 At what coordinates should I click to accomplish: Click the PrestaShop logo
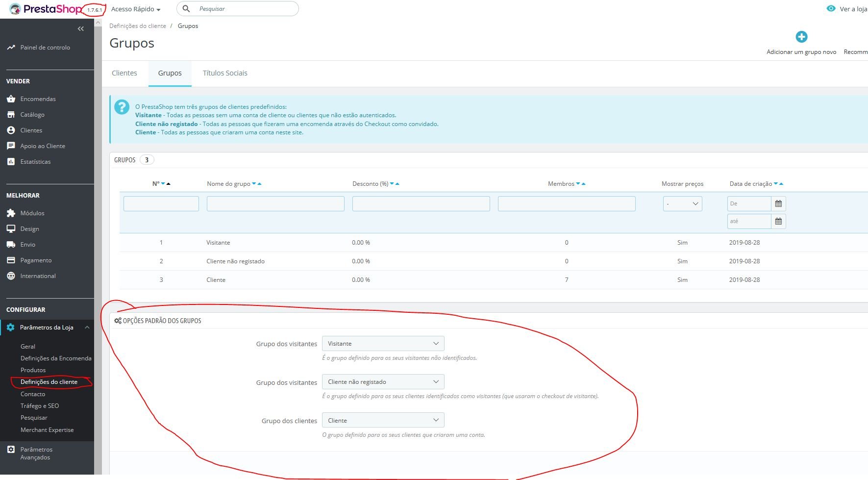point(46,9)
